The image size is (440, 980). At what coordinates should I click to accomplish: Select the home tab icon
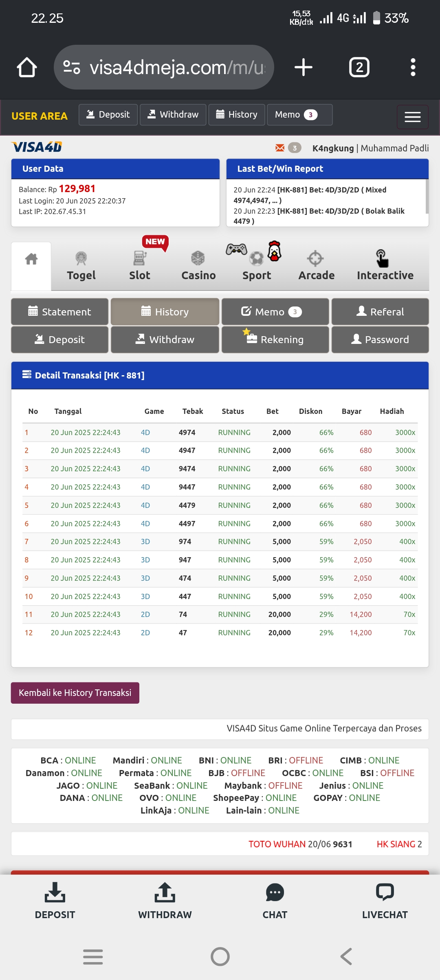[31, 259]
